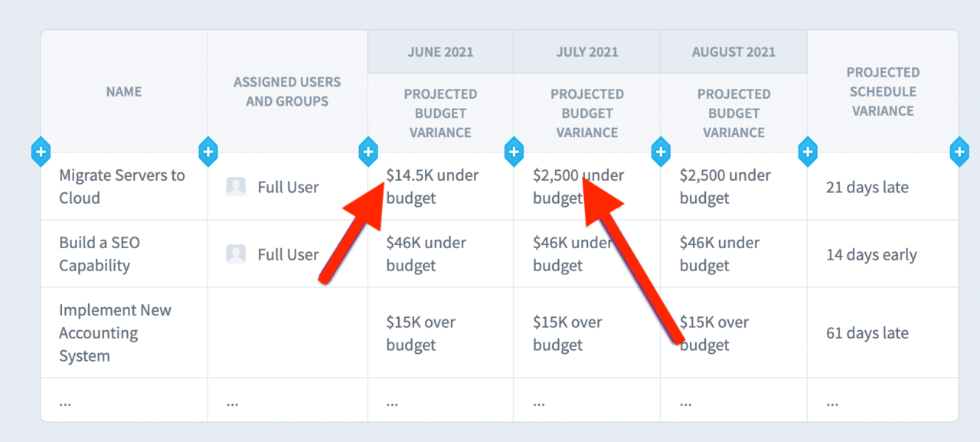Viewport: 980px width, 442px height.
Task: Open the Build a SEO Capability project
Action: click(100, 254)
